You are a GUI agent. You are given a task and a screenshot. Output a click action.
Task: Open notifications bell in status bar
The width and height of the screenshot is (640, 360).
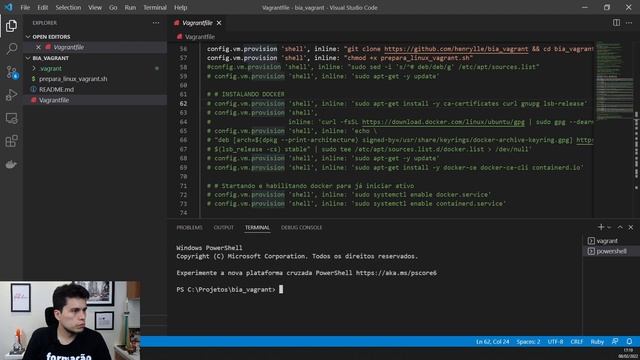coord(629,342)
